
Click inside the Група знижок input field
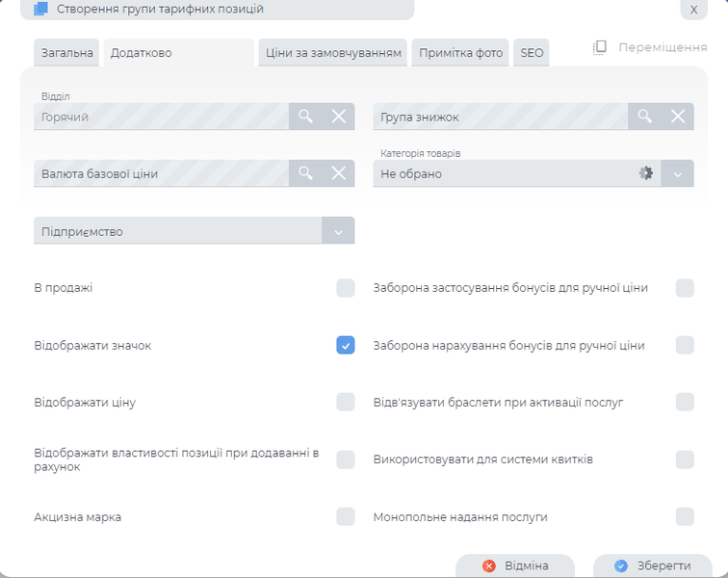(501, 117)
